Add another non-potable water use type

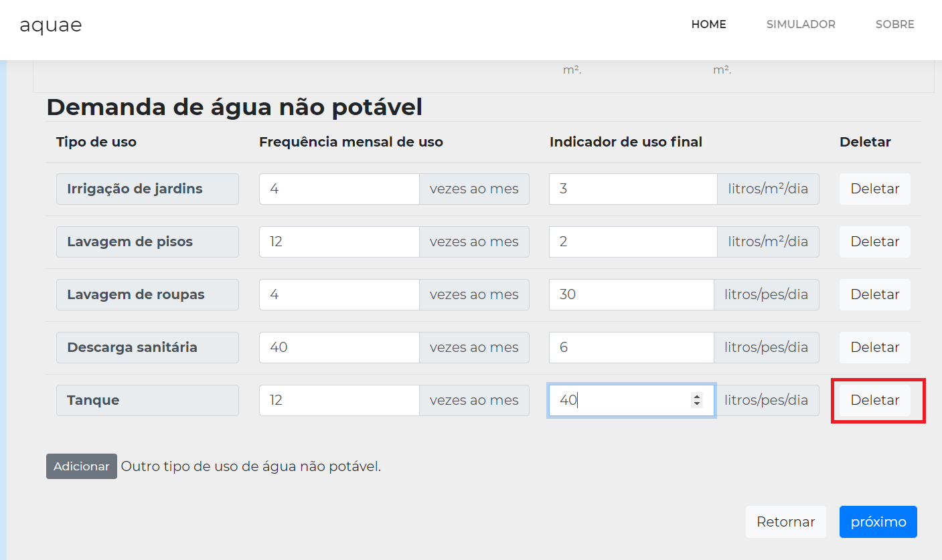(x=82, y=466)
